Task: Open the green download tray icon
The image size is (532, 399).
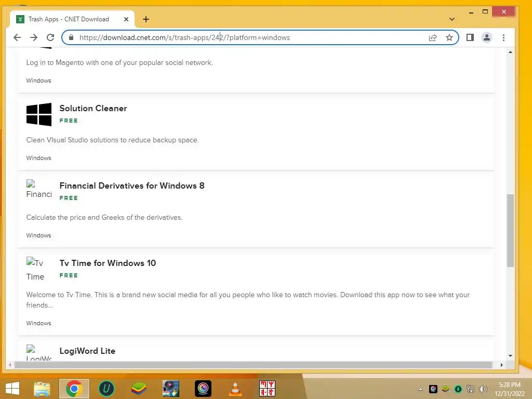Action: point(458,389)
